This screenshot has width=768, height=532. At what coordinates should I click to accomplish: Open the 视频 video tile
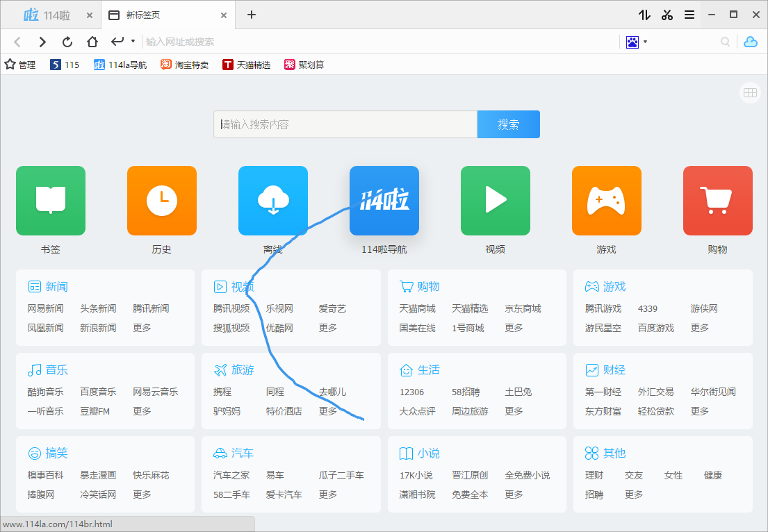(495, 201)
